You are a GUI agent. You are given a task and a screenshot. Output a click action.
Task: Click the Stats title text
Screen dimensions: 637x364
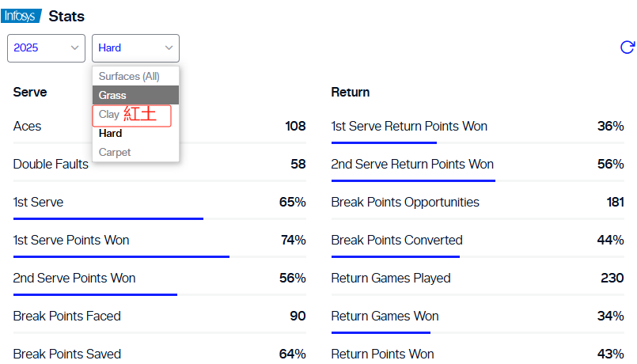pyautogui.click(x=66, y=17)
